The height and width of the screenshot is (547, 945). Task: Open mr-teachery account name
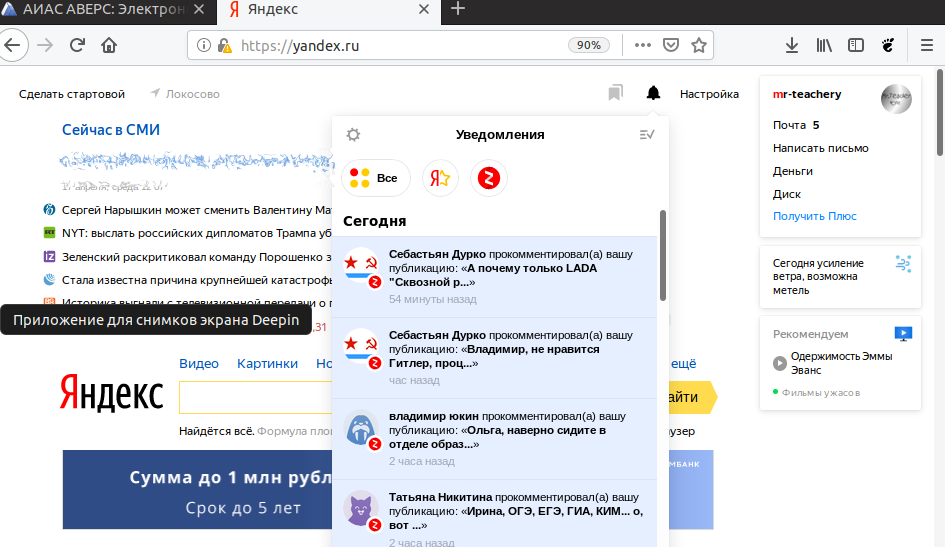click(x=807, y=94)
